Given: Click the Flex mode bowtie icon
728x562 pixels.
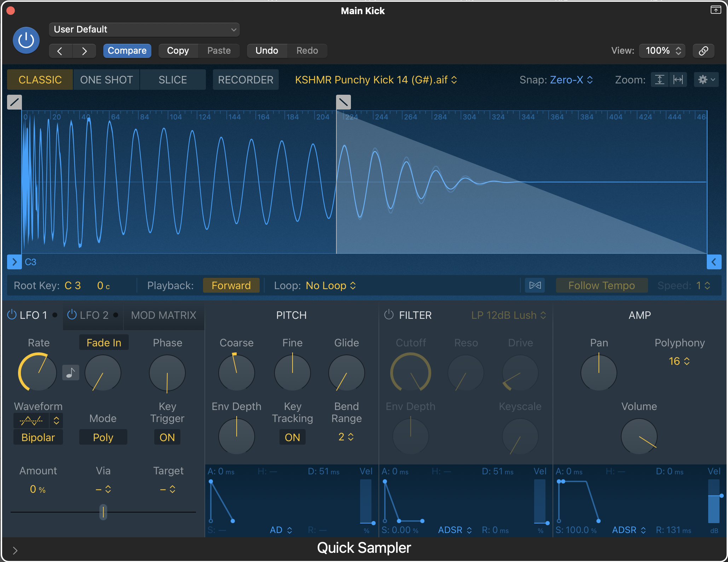Looking at the screenshot, I should coord(535,285).
